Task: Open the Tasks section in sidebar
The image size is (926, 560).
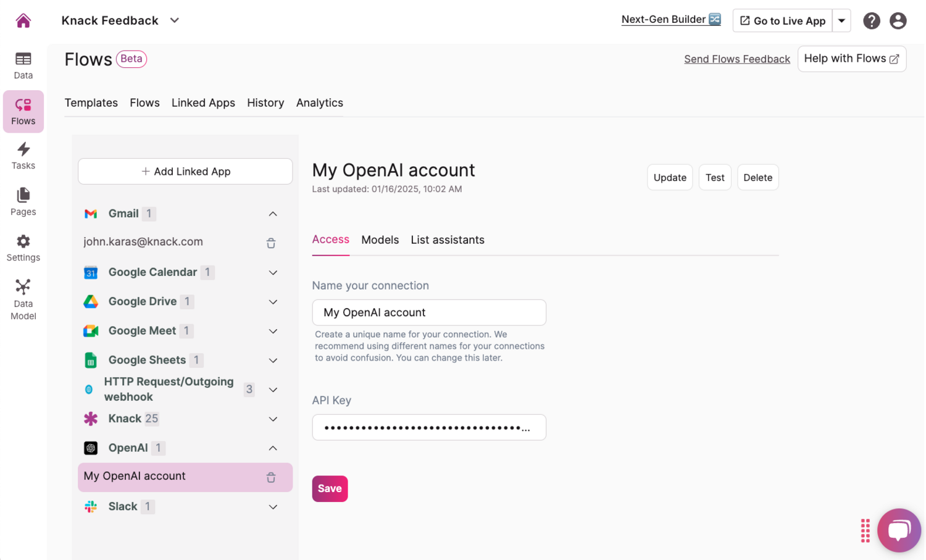Action: (23, 156)
